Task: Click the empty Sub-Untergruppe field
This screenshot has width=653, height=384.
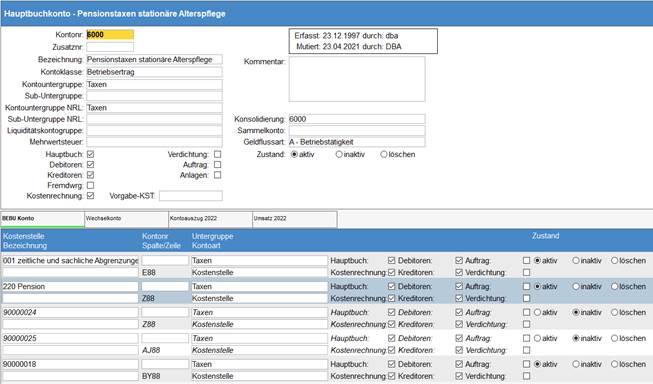Action: point(154,96)
